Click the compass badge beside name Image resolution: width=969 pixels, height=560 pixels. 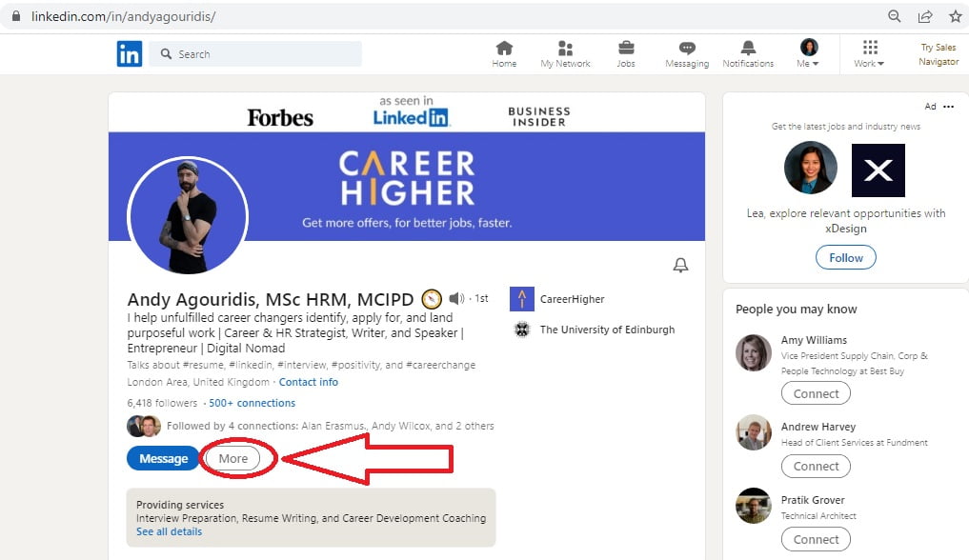432,299
